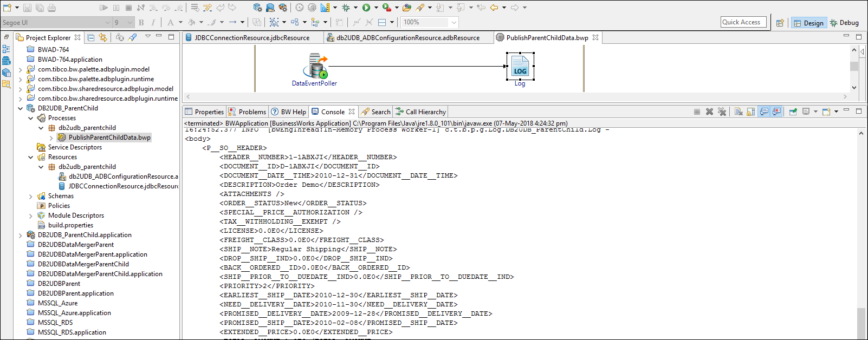Click the Print icon in toolbar
This screenshot has height=340, width=868.
[x=51, y=8]
